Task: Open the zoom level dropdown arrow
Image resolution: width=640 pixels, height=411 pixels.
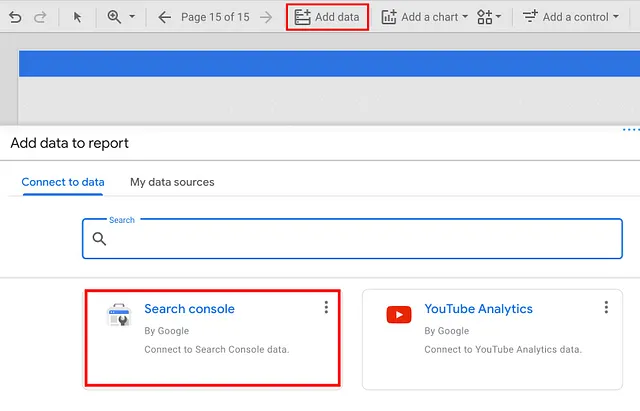Action: (x=132, y=17)
